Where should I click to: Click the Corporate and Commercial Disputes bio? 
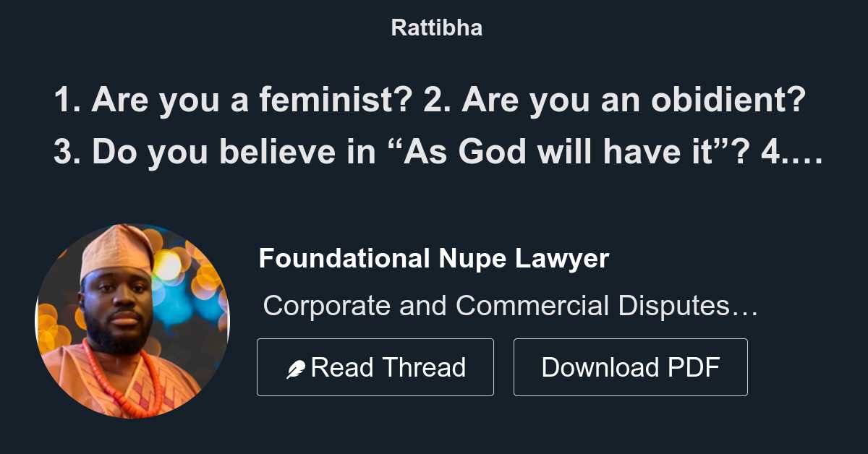point(509,306)
